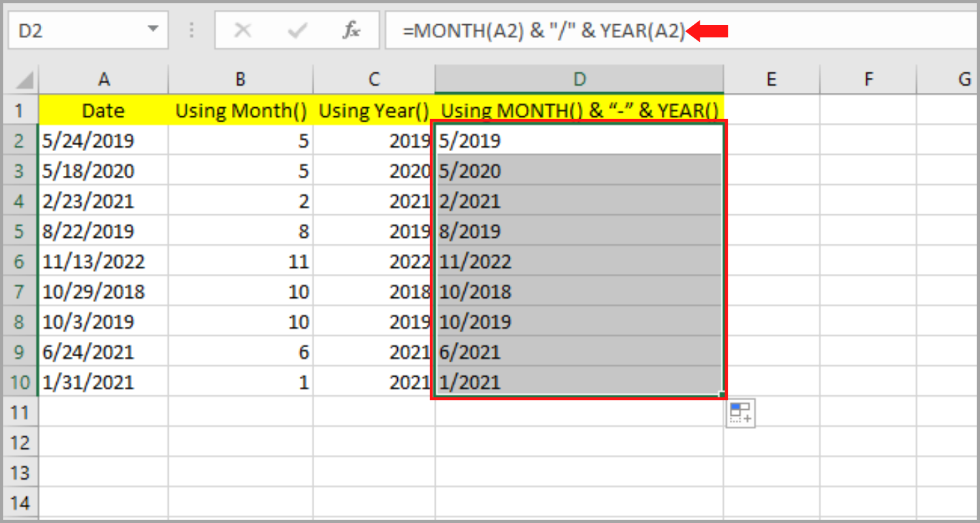The height and width of the screenshot is (523, 980).
Task: Select the yellow Date header cell
Action: point(104,110)
